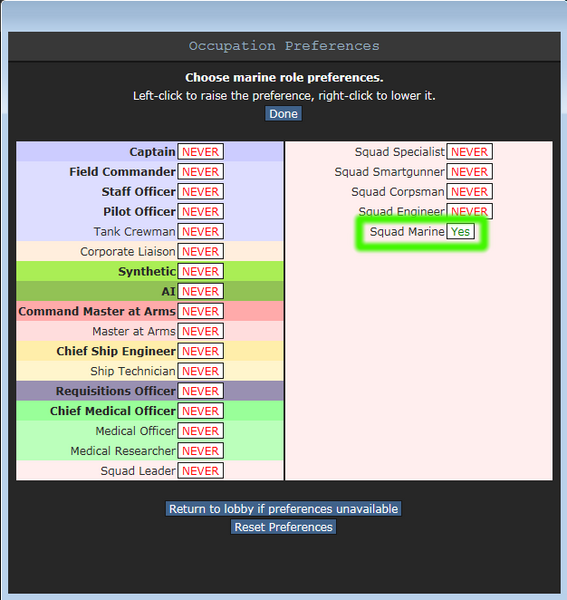The width and height of the screenshot is (567, 600).
Task: Raise Tank Crewman preference level
Action: point(200,232)
